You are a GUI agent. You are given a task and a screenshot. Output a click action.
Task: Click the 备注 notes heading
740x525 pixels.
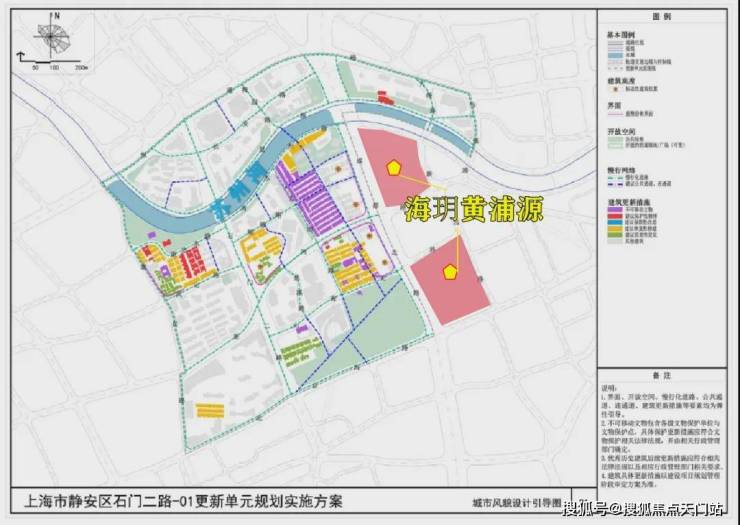point(662,376)
